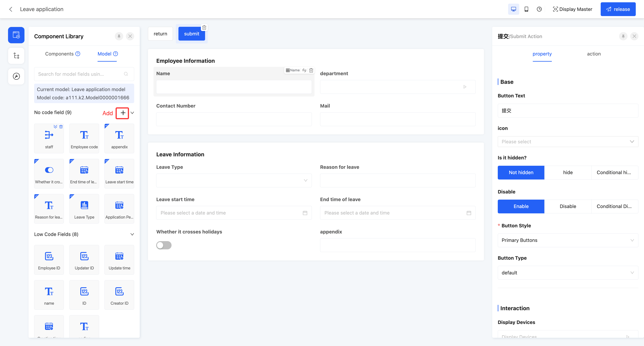Open the outline tree sidebar icon

(x=16, y=56)
